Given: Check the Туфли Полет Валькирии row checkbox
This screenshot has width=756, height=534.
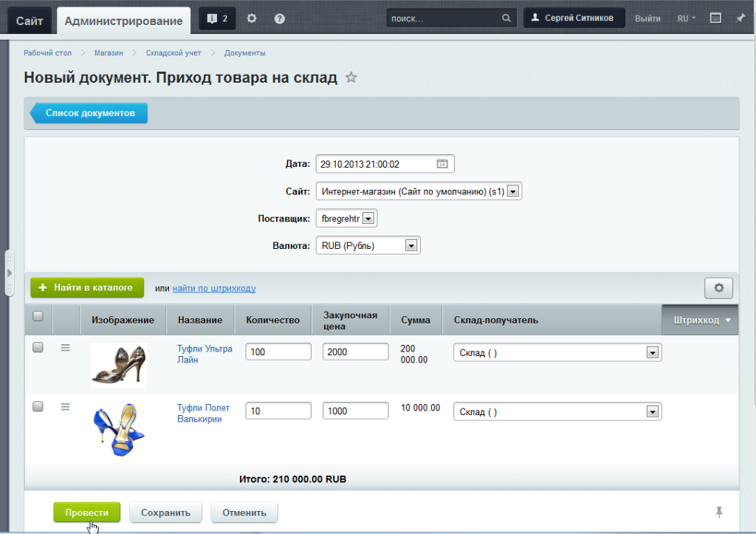Looking at the screenshot, I should coord(38,406).
